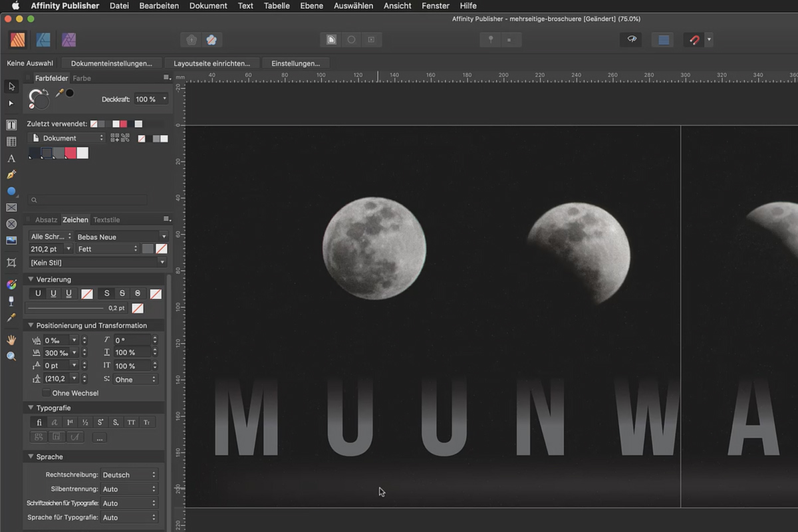Enable the Ohne Wechsel checkbox

(x=46, y=393)
